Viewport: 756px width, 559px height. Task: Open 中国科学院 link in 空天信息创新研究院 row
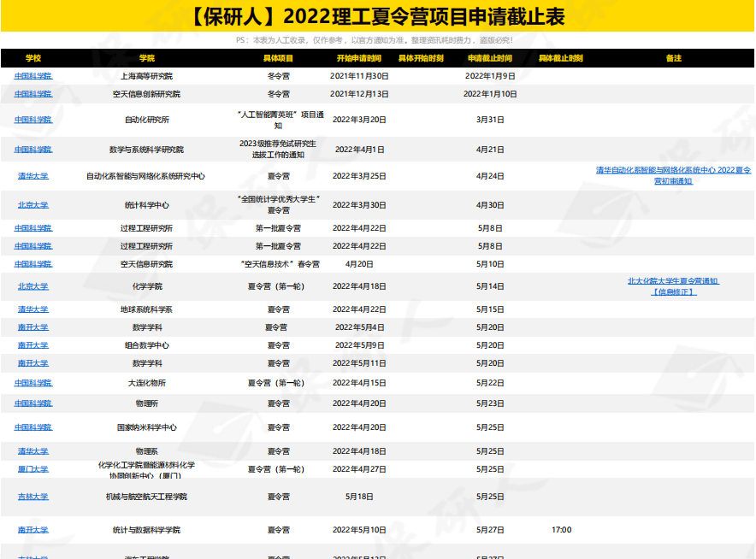pyautogui.click(x=33, y=94)
